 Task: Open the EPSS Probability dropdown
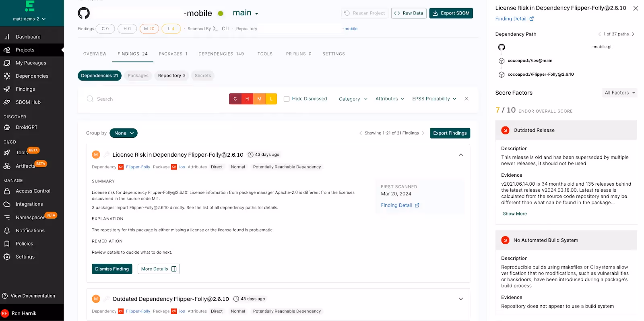click(x=434, y=99)
